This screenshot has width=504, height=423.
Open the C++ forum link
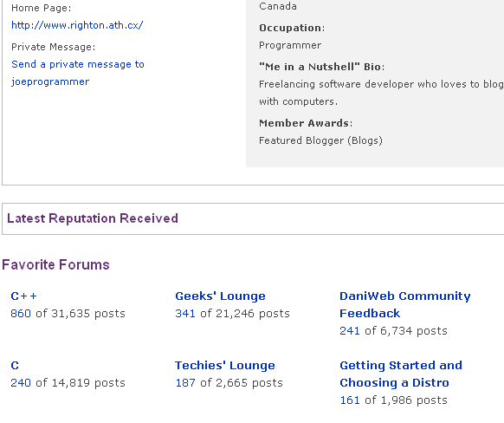point(23,296)
